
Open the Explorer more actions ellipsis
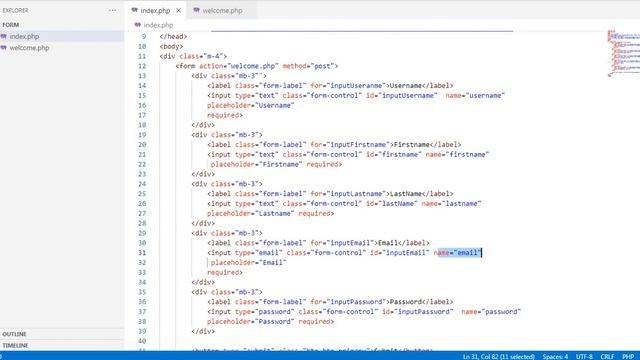(x=112, y=11)
